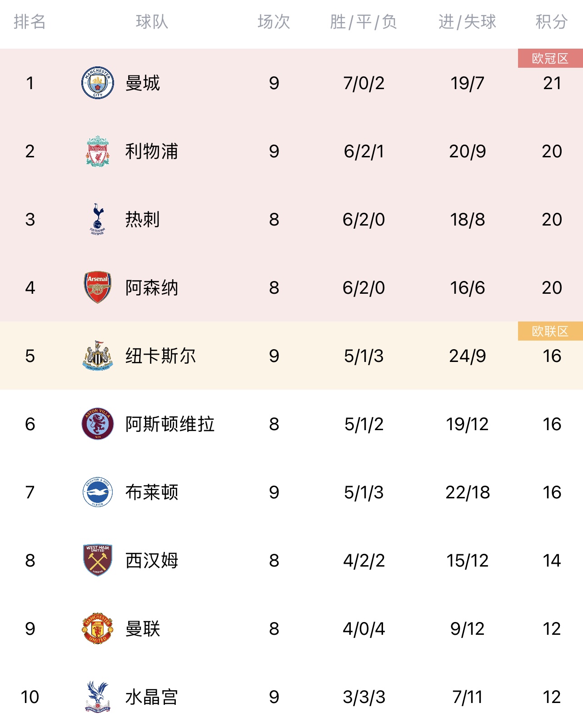Tap the Aston Villa crest
The height and width of the screenshot is (728, 583).
point(97,424)
